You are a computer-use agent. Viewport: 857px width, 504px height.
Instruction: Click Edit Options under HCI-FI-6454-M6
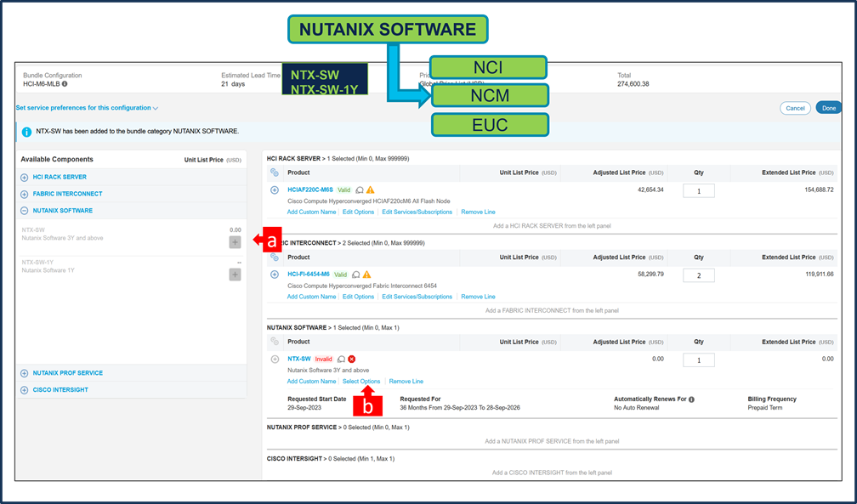(358, 297)
